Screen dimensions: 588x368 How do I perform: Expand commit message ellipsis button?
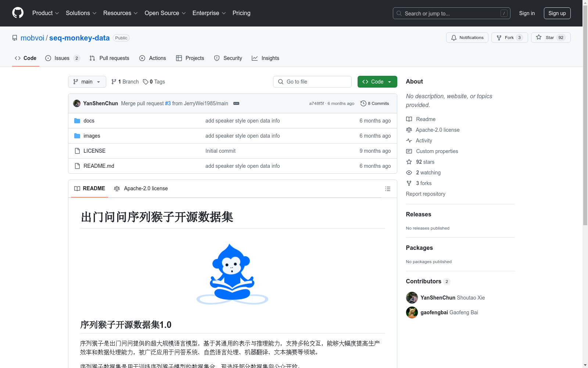pos(236,103)
